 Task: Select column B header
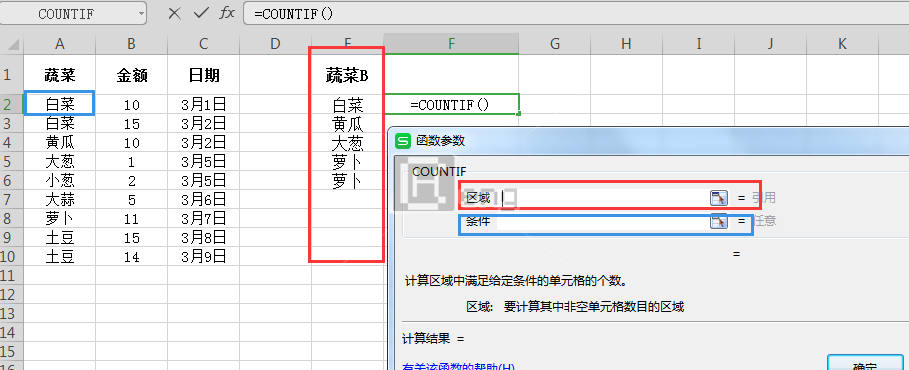pos(132,43)
